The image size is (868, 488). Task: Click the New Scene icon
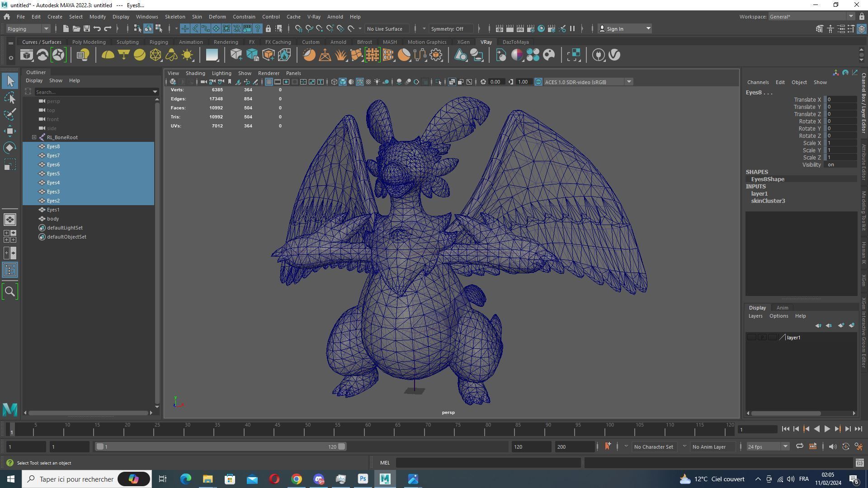(66, 29)
